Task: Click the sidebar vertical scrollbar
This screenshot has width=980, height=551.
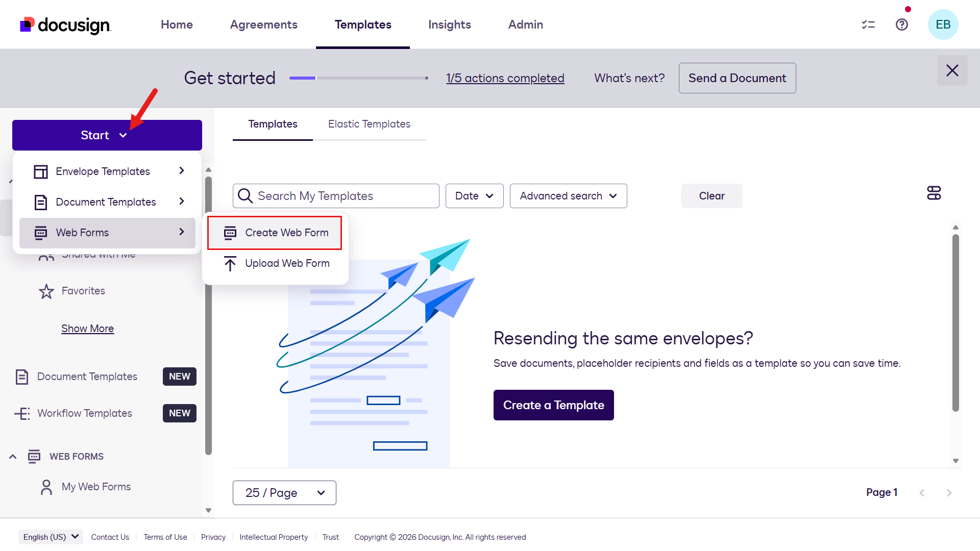Action: pyautogui.click(x=208, y=315)
